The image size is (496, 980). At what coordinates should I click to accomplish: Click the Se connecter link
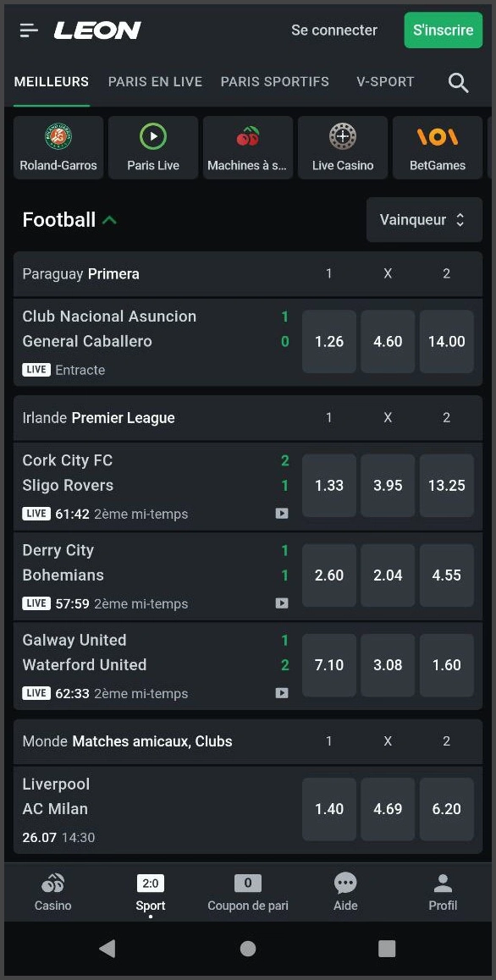[x=333, y=30]
